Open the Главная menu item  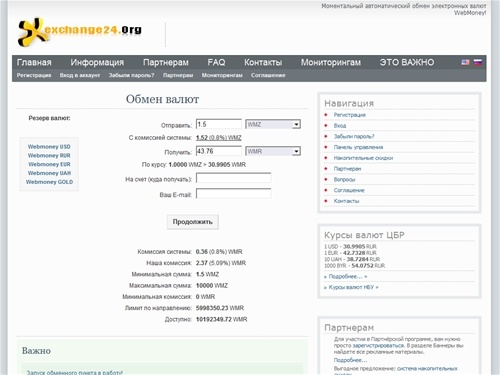[34, 62]
